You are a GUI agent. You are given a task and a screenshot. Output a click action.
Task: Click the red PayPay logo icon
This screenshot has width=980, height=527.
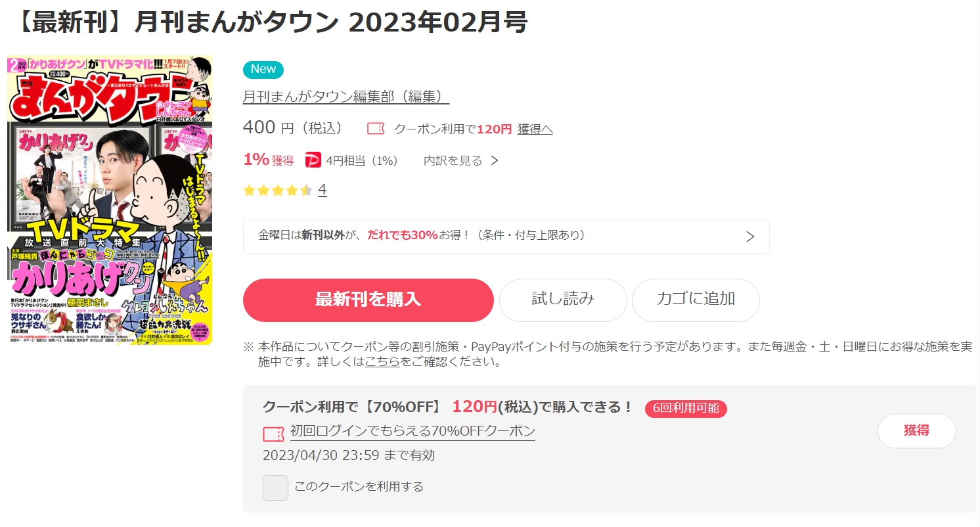pyautogui.click(x=313, y=160)
